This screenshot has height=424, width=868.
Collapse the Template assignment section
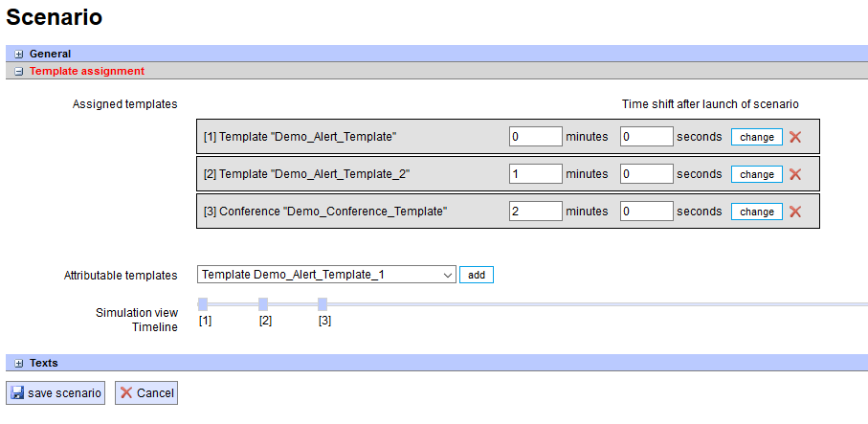[x=19, y=72]
